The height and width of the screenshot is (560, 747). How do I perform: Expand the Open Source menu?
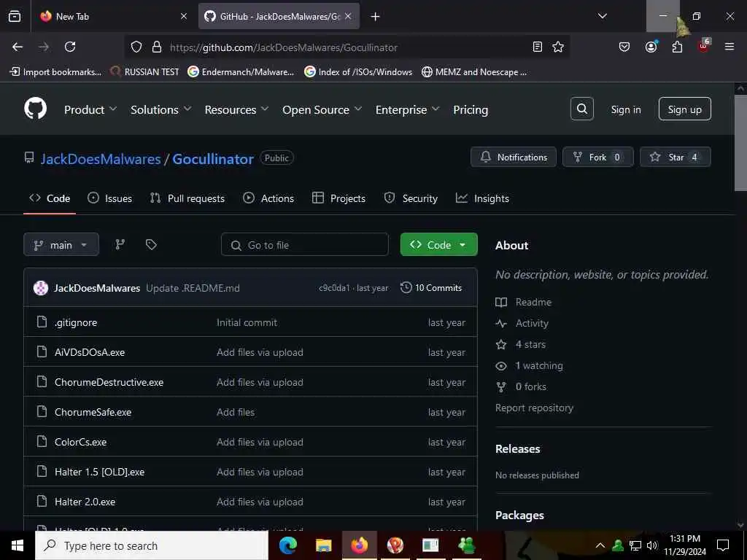322,109
